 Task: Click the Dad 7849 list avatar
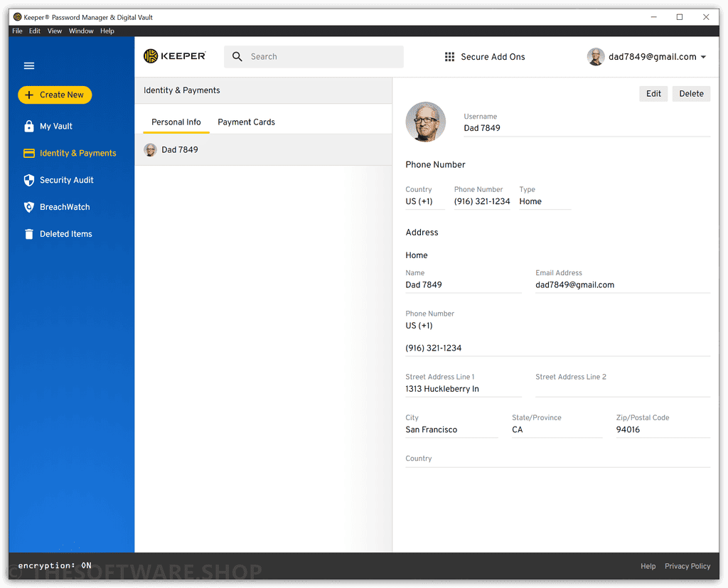click(150, 149)
